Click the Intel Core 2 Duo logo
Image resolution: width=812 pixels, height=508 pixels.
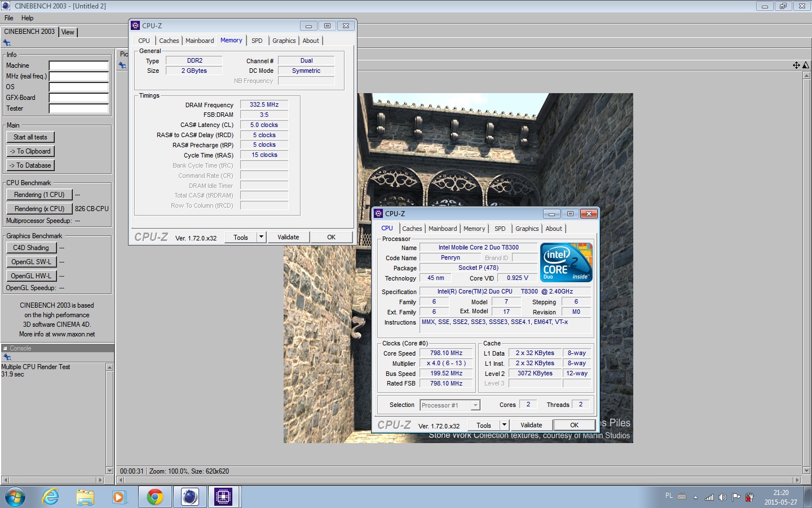click(566, 262)
